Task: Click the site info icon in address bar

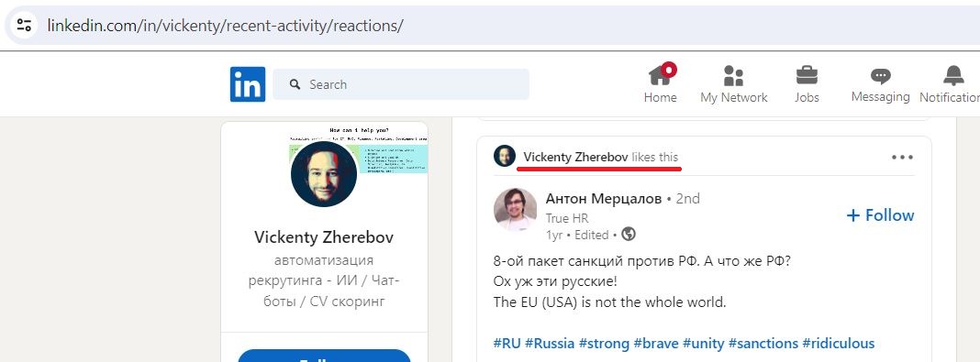Action: click(x=24, y=26)
